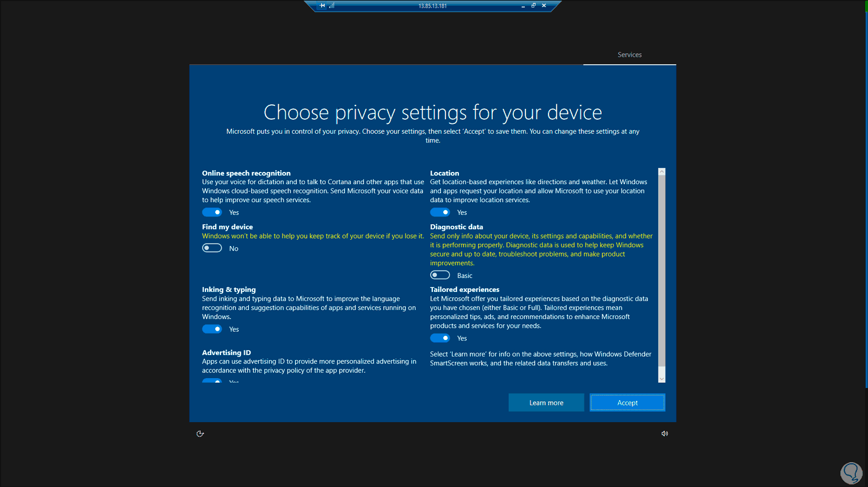868x487 pixels.
Task: Click Accept to save privacy settings
Action: click(x=627, y=403)
